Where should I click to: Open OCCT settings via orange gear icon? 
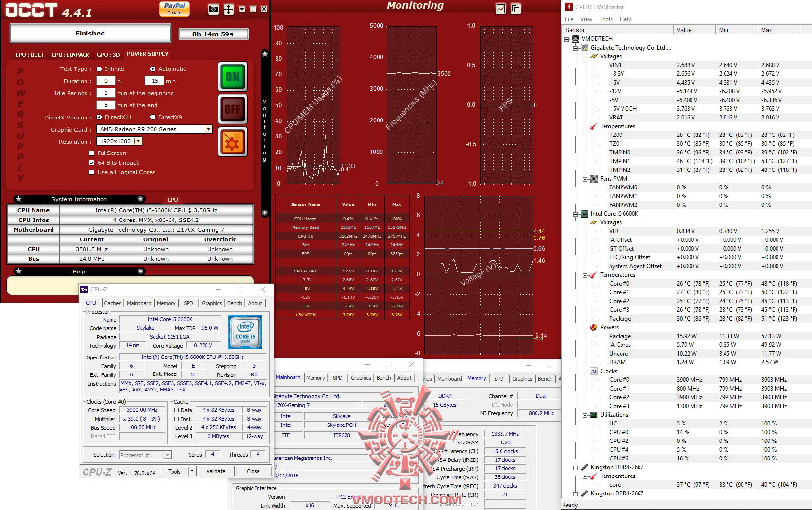pyautogui.click(x=233, y=142)
